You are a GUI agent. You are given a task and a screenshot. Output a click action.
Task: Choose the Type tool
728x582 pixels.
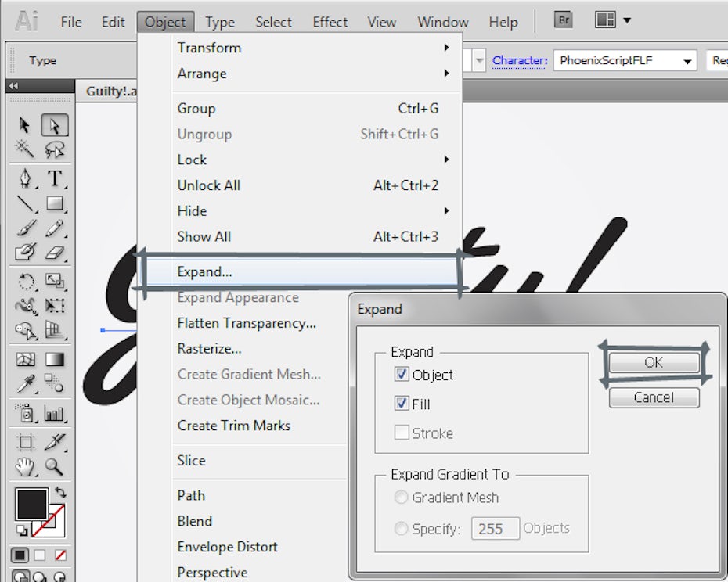(x=54, y=178)
